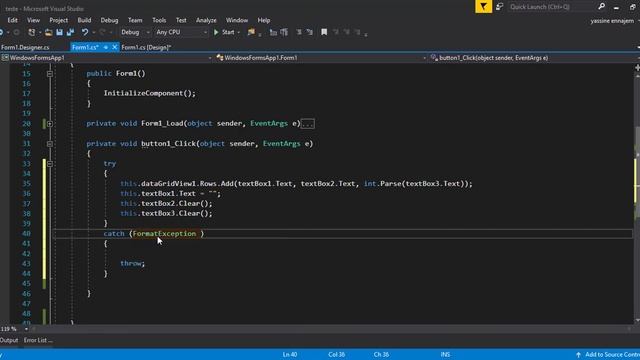
Task: Save the current file with Save icon
Action: tap(60, 32)
